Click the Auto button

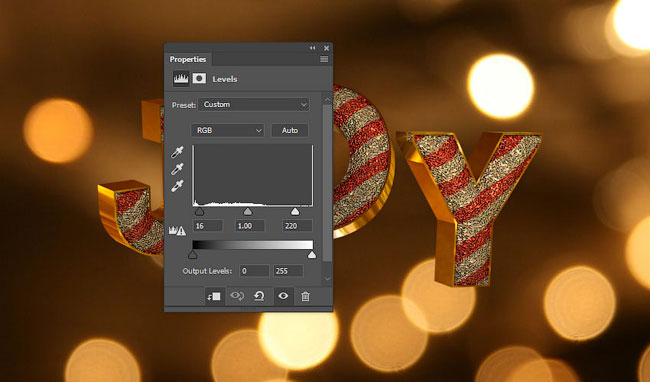[290, 130]
